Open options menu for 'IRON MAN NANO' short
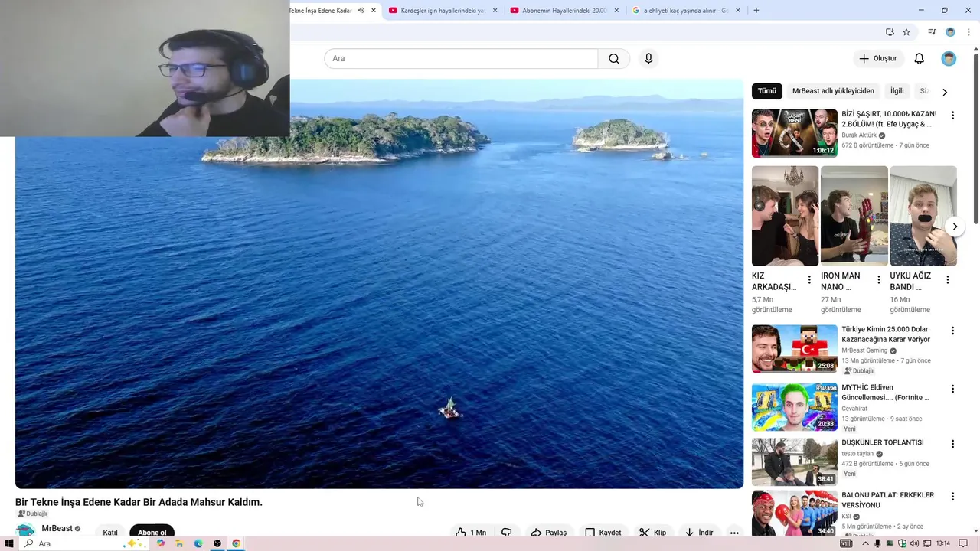The image size is (980, 551). [879, 280]
